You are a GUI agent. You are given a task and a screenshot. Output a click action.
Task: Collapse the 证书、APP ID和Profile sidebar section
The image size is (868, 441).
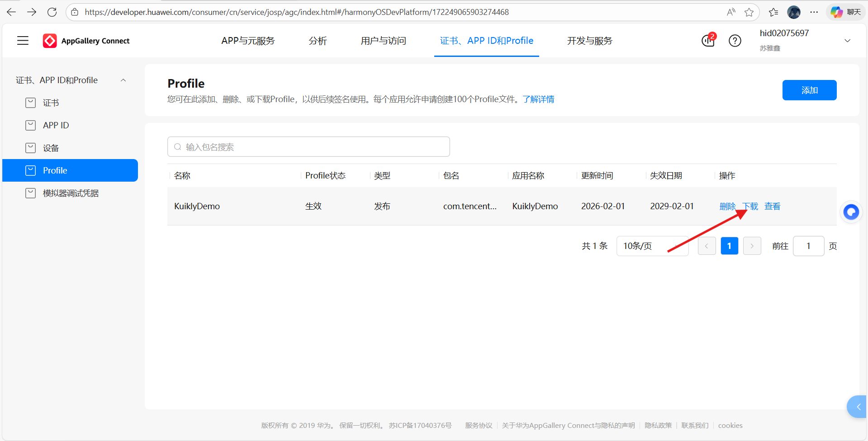(123, 80)
